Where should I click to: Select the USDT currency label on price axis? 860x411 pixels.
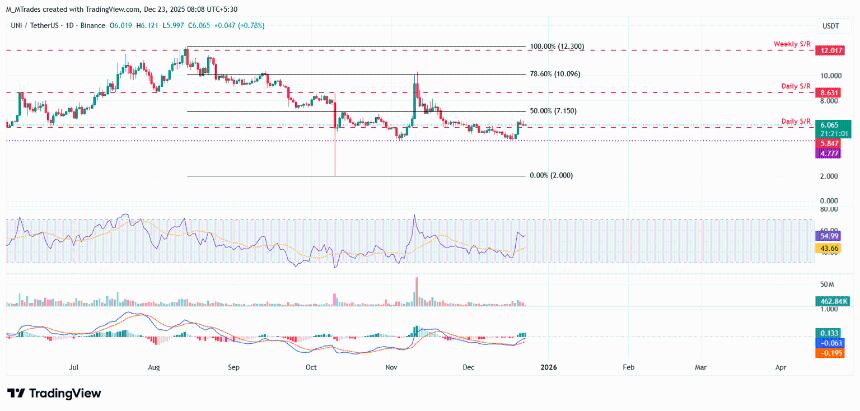pos(829,25)
